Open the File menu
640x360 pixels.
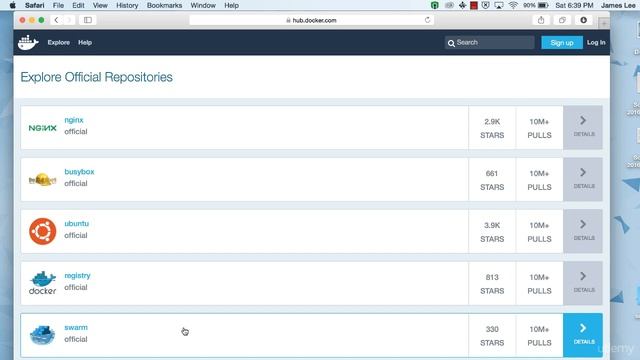click(x=58, y=5)
